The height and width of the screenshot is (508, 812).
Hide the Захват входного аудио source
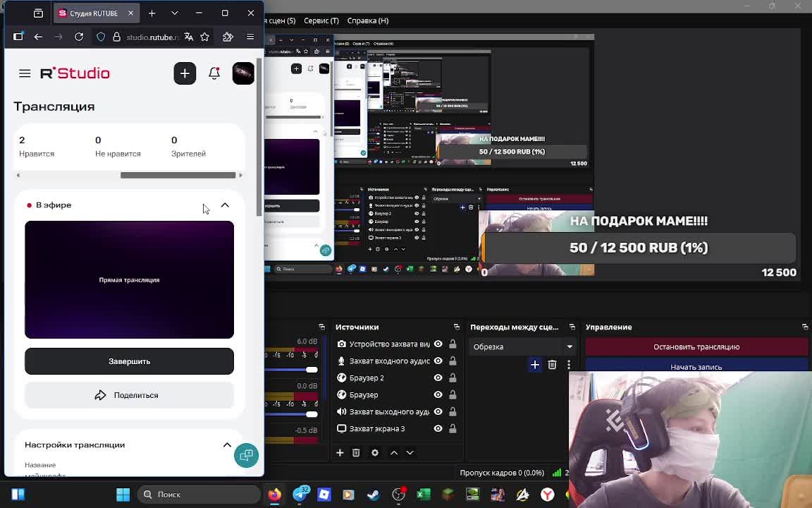(x=438, y=361)
